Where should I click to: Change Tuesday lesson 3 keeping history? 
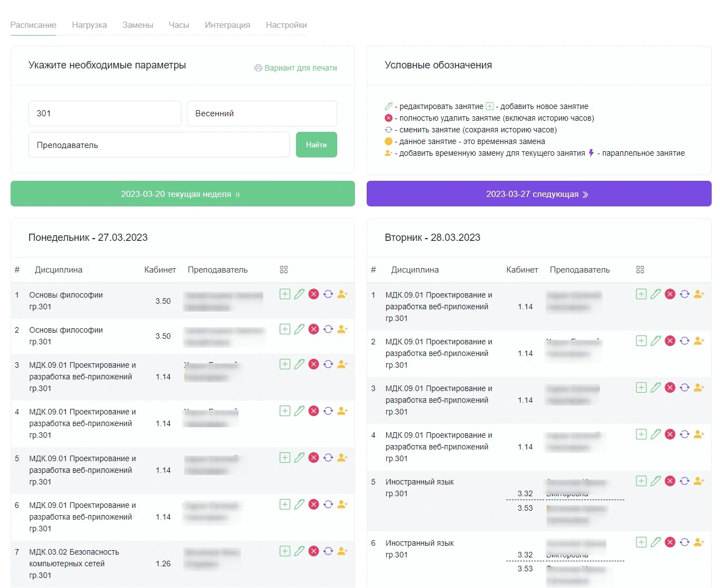point(685,388)
